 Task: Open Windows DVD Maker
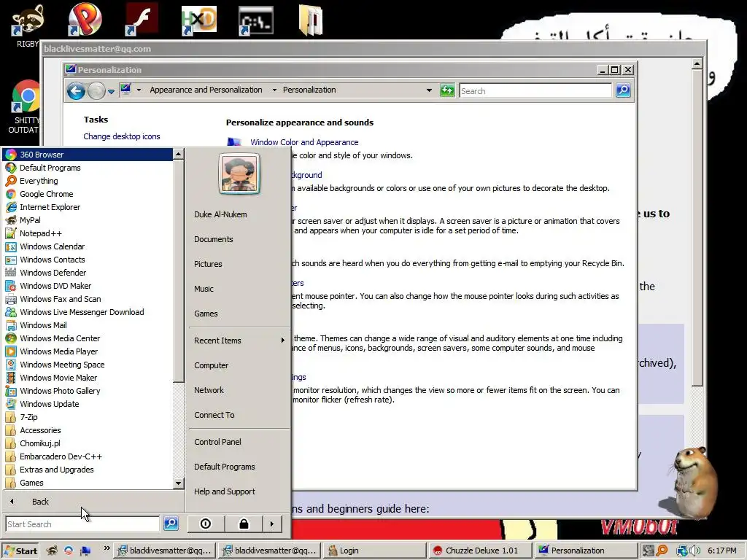pyautogui.click(x=88, y=286)
